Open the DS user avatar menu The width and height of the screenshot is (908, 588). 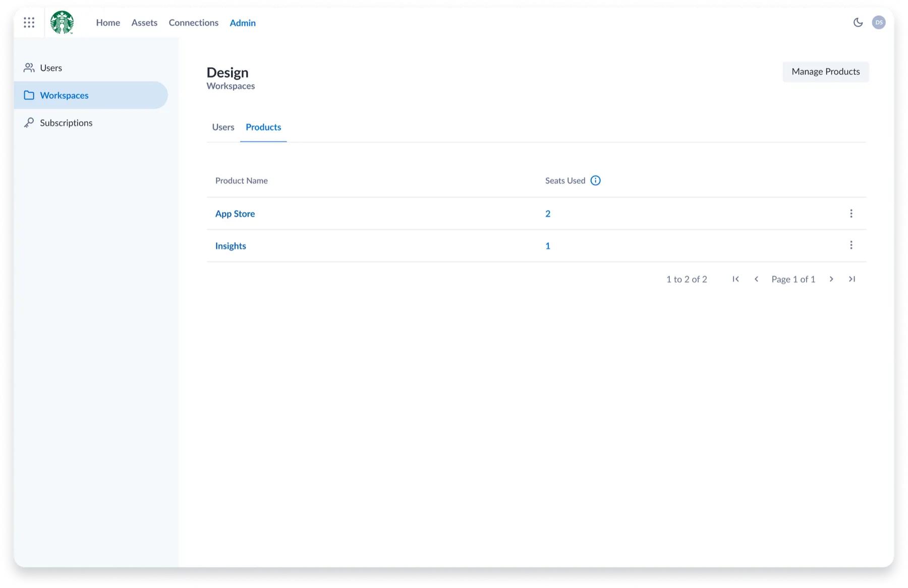pyautogui.click(x=879, y=22)
